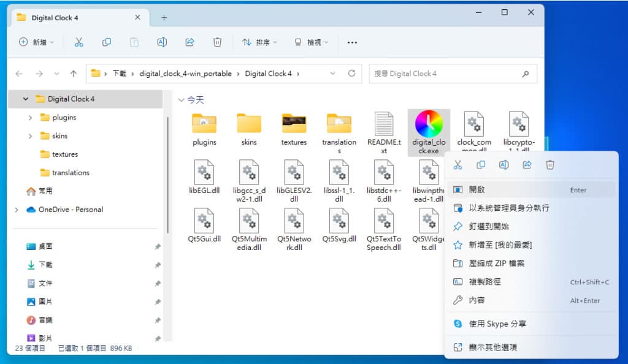Select the libGLESV2.dll file
This screenshot has height=364, width=628.
294,181
